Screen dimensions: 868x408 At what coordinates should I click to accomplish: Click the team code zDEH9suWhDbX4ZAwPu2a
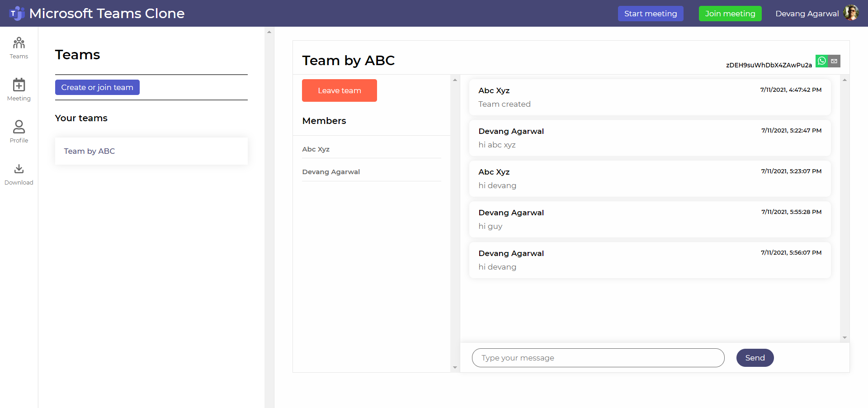(x=769, y=65)
